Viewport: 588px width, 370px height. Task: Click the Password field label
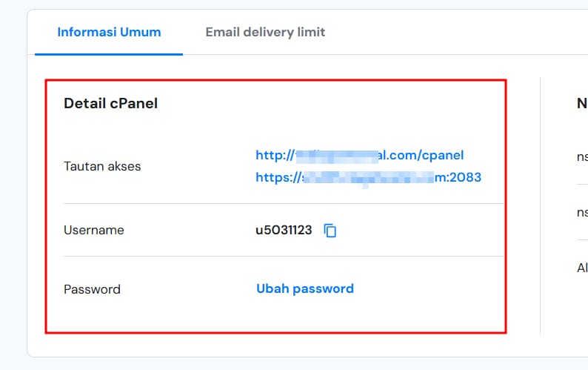(x=92, y=288)
